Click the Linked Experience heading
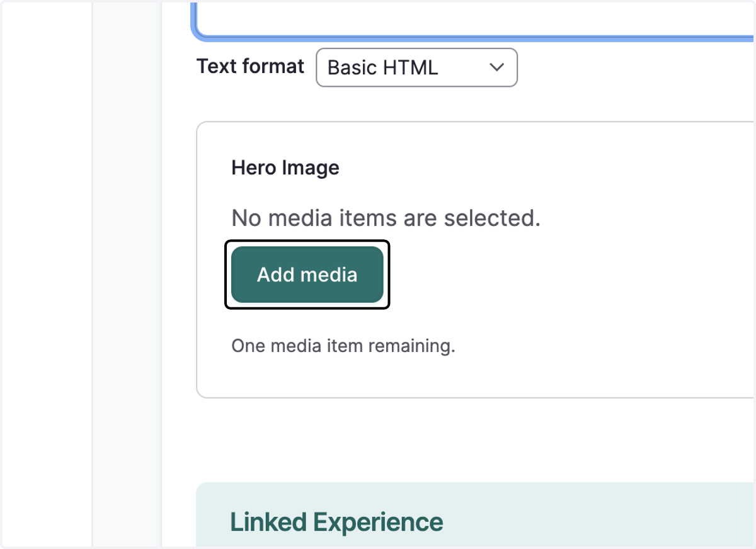 tap(336, 522)
